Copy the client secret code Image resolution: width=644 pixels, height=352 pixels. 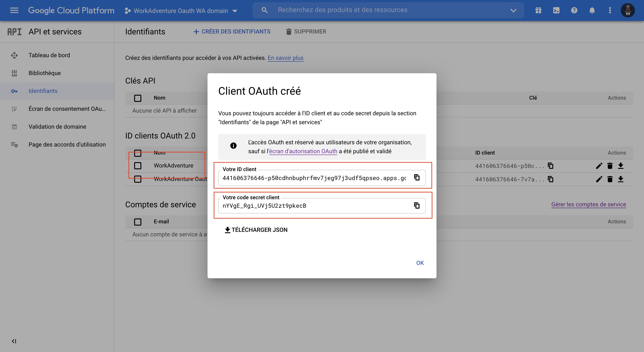(x=417, y=205)
